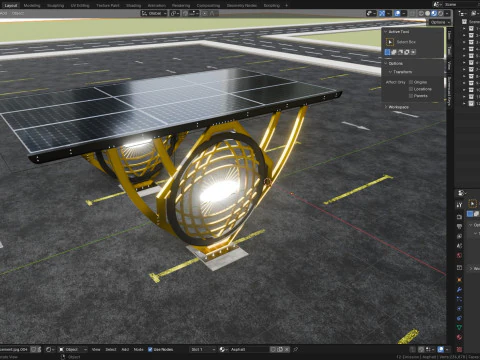The height and width of the screenshot is (360, 480).
Task: Switch to the Shading workspace tab
Action: pos(133,5)
